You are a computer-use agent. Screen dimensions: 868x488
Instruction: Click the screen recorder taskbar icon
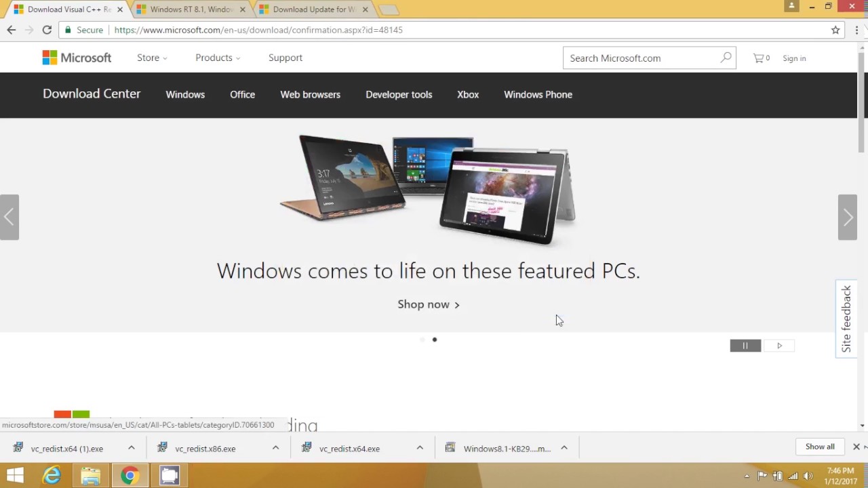click(169, 476)
